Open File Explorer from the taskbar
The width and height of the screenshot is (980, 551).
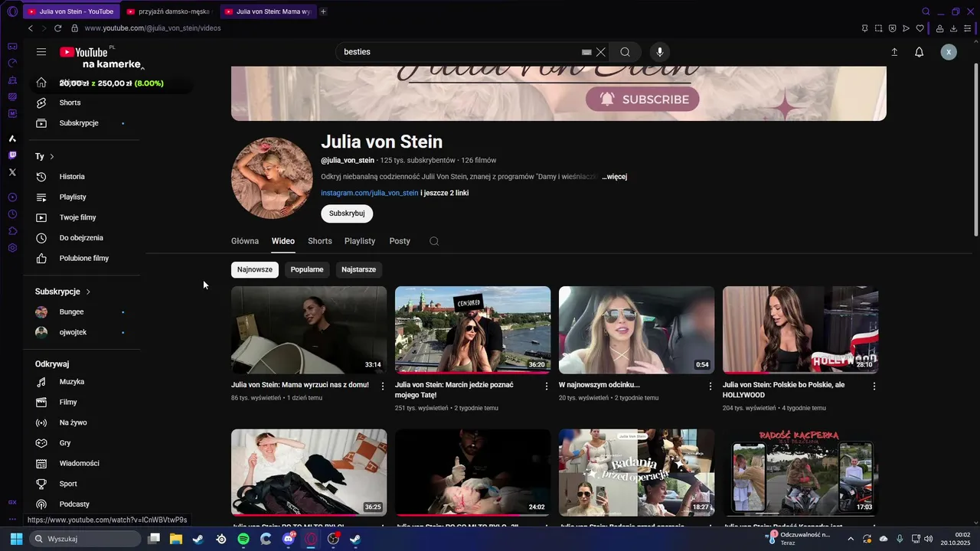[x=176, y=539]
